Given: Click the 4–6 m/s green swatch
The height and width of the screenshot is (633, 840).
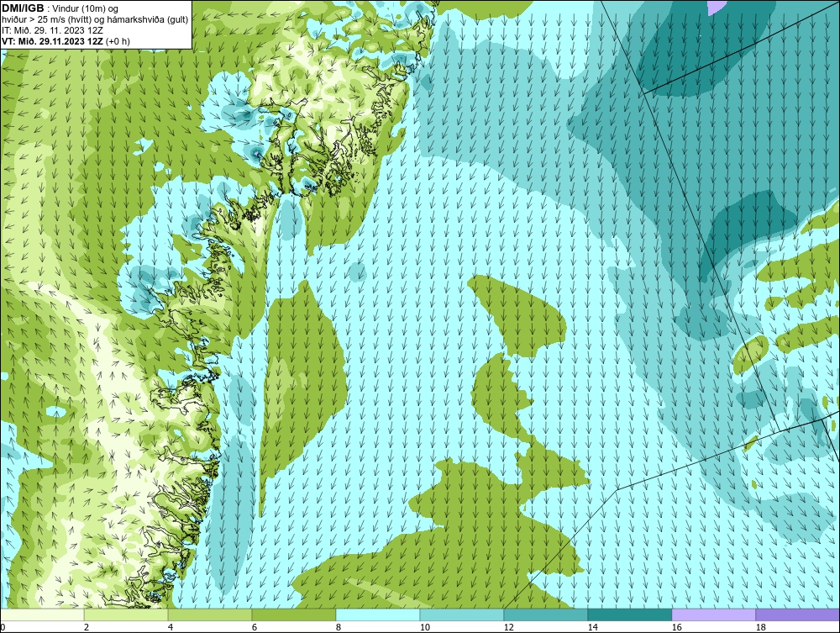Looking at the screenshot, I should point(210,615).
